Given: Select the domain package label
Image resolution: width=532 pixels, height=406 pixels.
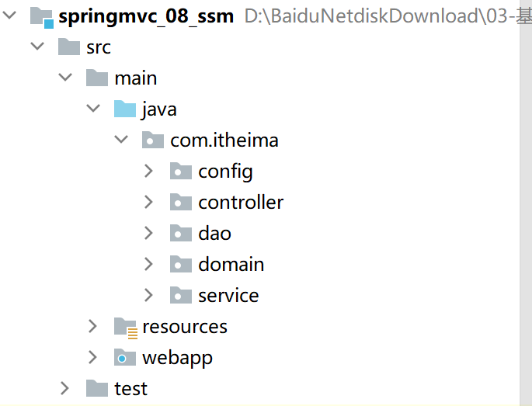Looking at the screenshot, I should point(231,265).
